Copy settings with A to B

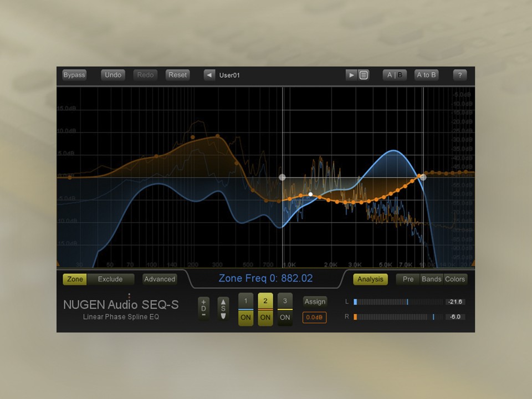[427, 75]
